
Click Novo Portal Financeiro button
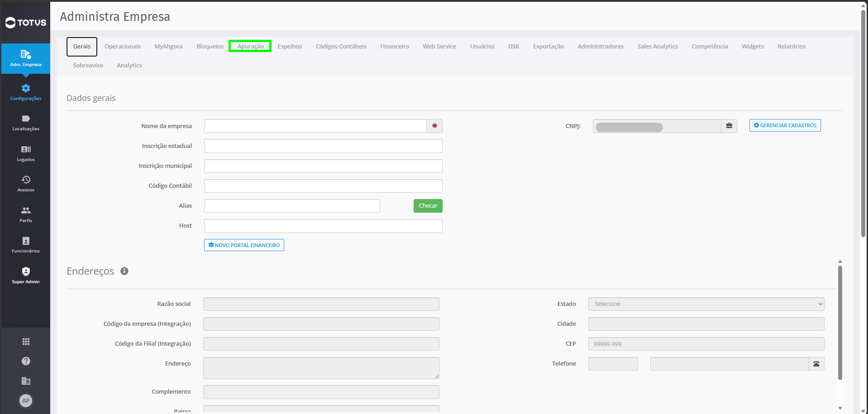tap(244, 245)
